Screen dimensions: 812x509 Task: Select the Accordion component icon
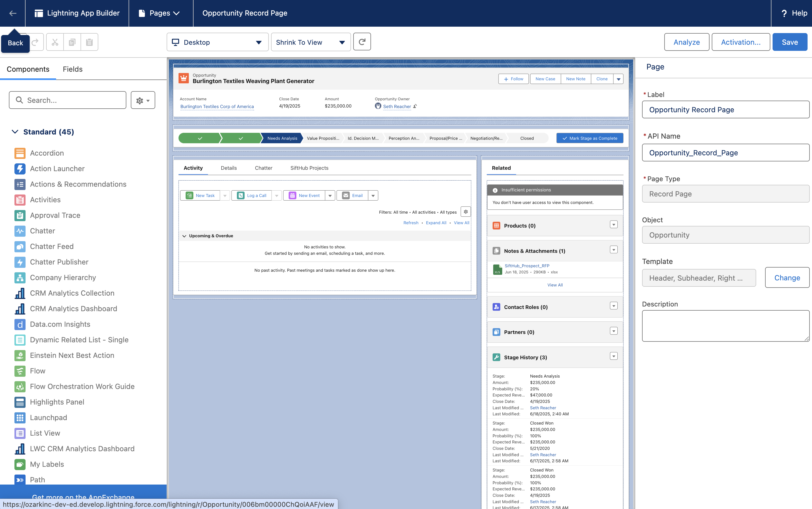20,153
